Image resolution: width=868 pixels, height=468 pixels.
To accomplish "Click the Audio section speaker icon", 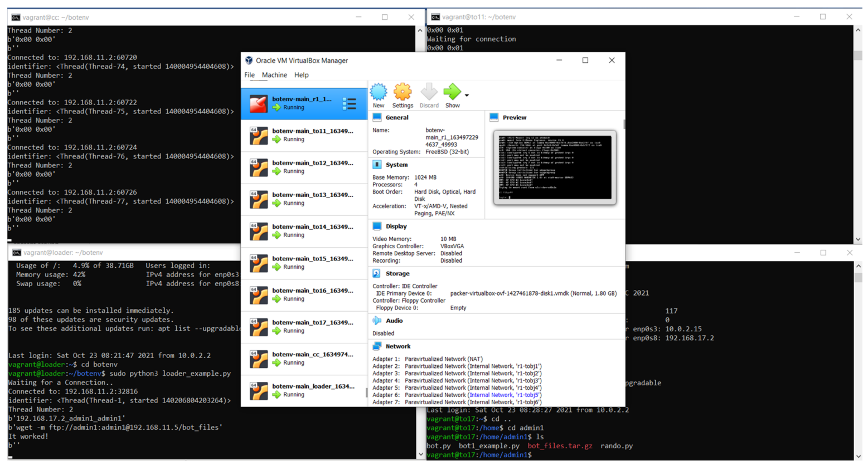I will tap(376, 321).
